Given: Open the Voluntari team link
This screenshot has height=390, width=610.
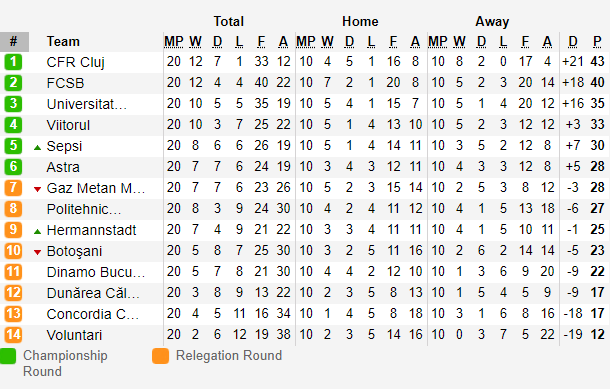Looking at the screenshot, I should pos(74,335).
